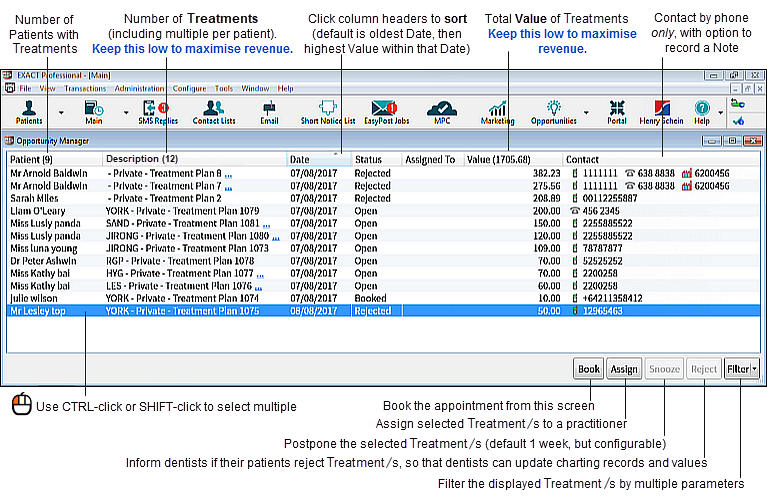The width and height of the screenshot is (767, 503).
Task: Click fax icon beside 6200456 in Treatment Plan 8 row
Action: point(687,173)
